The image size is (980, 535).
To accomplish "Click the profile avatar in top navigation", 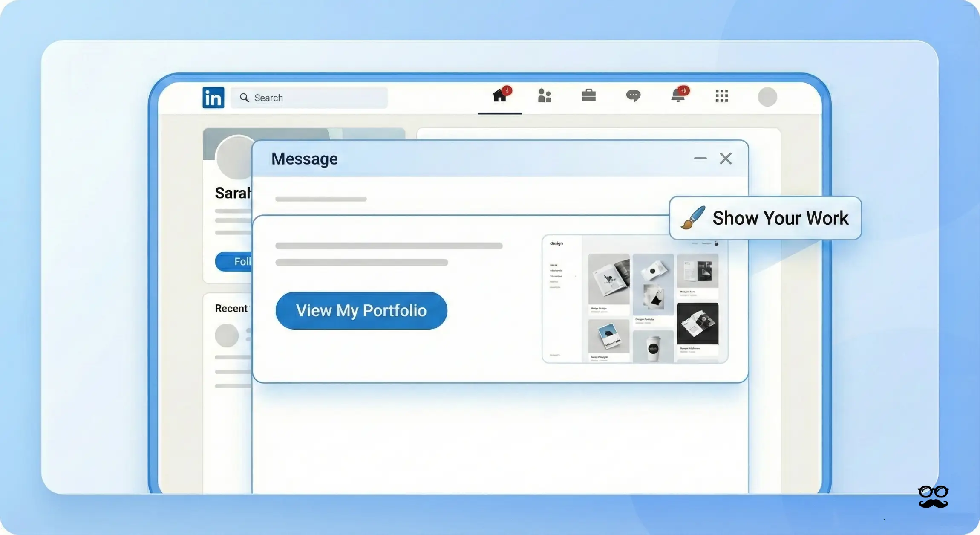I will click(x=767, y=97).
